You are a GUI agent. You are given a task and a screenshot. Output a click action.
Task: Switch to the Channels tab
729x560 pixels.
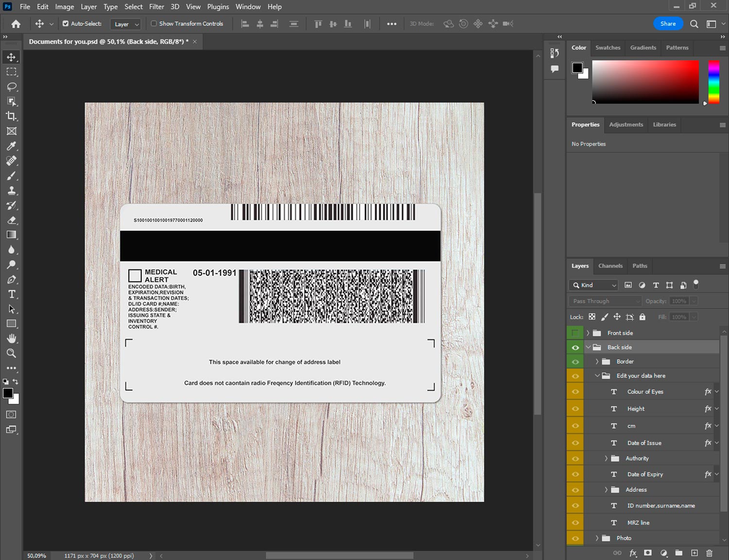coord(610,266)
